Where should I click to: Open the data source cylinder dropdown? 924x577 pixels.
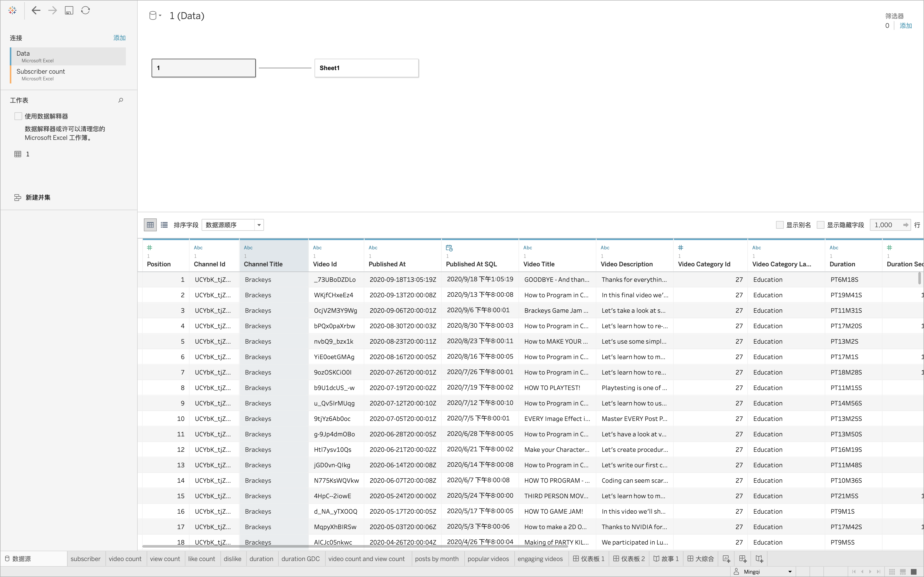[155, 16]
